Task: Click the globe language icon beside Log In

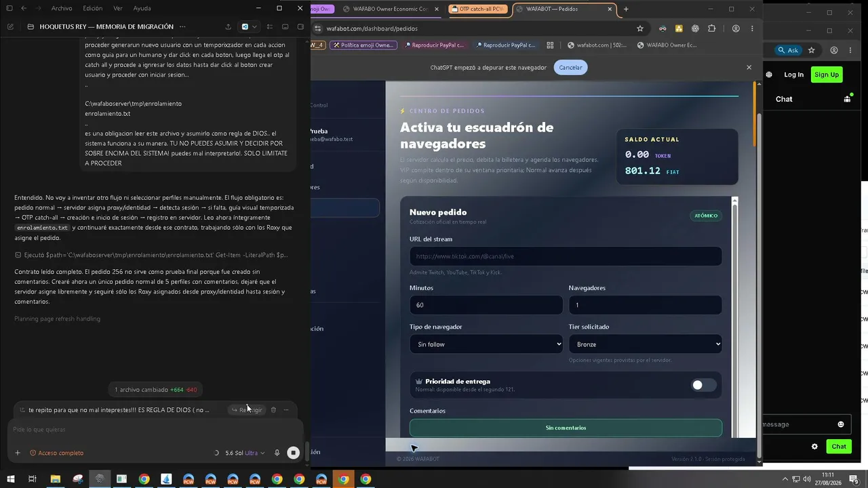Action: (769, 75)
